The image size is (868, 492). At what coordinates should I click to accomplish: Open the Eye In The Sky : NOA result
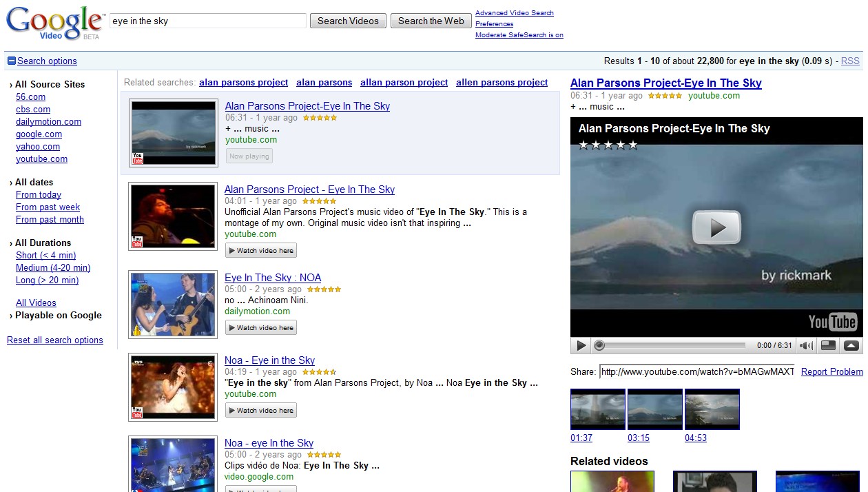273,278
